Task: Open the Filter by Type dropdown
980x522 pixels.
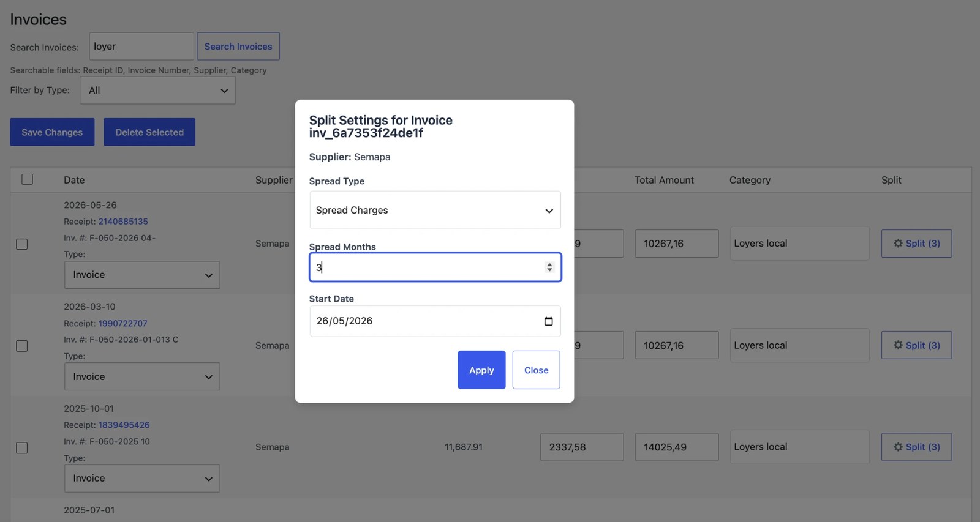Action: tap(158, 91)
